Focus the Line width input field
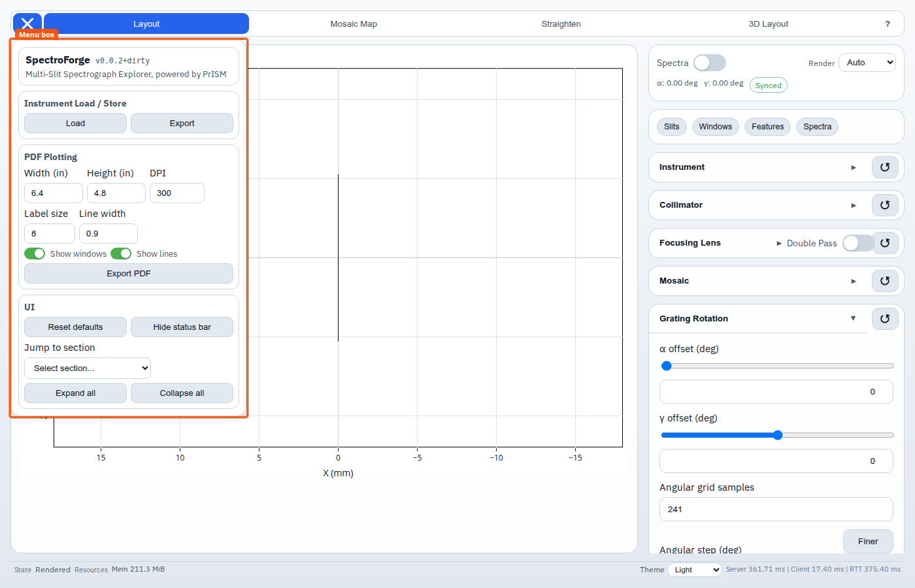Image resolution: width=915 pixels, height=588 pixels. (x=108, y=234)
